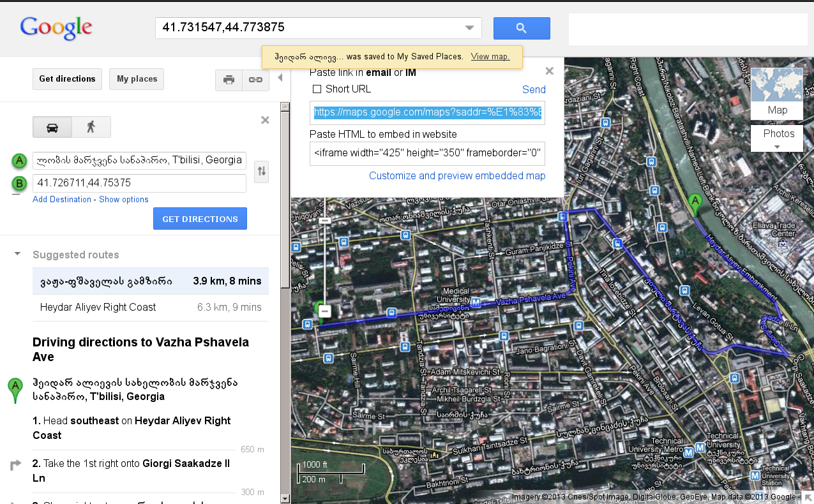
Task: Select the car driving mode
Action: click(52, 127)
